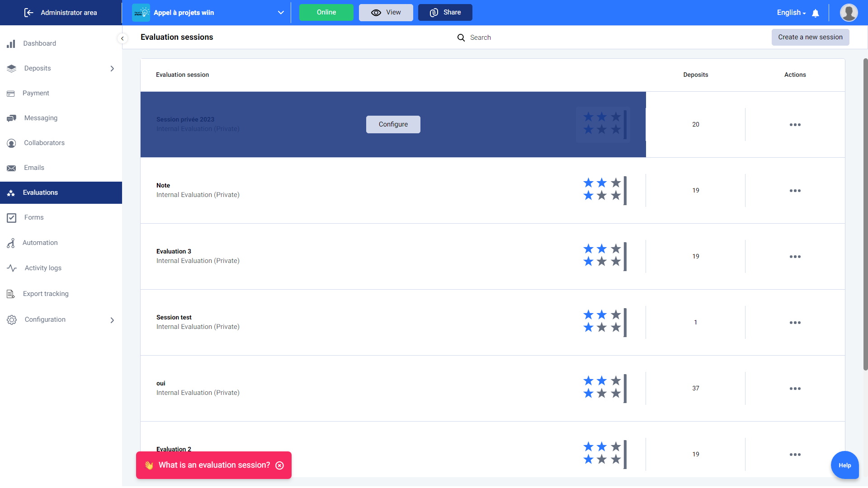Close the evaluation session help popup

pos(280,465)
